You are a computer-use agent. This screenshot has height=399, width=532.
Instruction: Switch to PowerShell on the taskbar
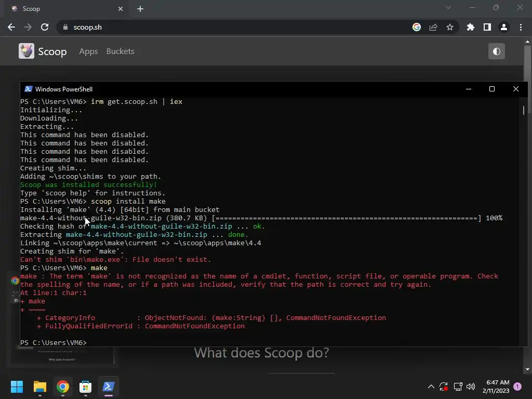(108, 387)
